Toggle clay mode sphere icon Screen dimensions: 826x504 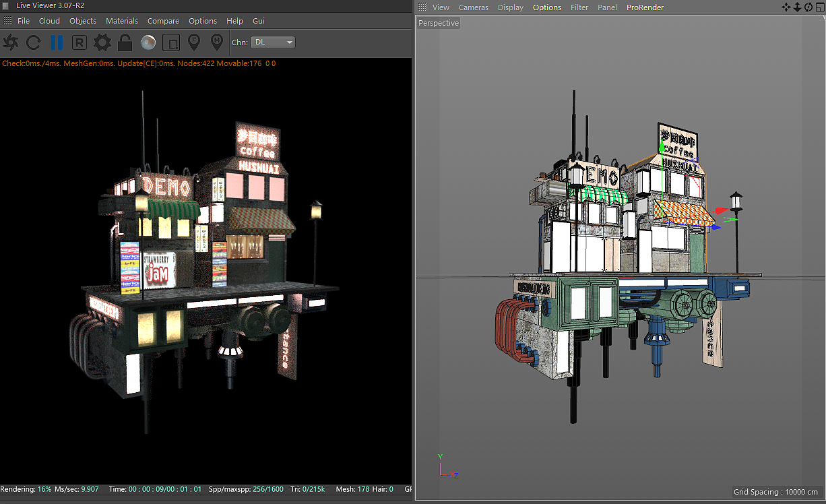click(148, 42)
